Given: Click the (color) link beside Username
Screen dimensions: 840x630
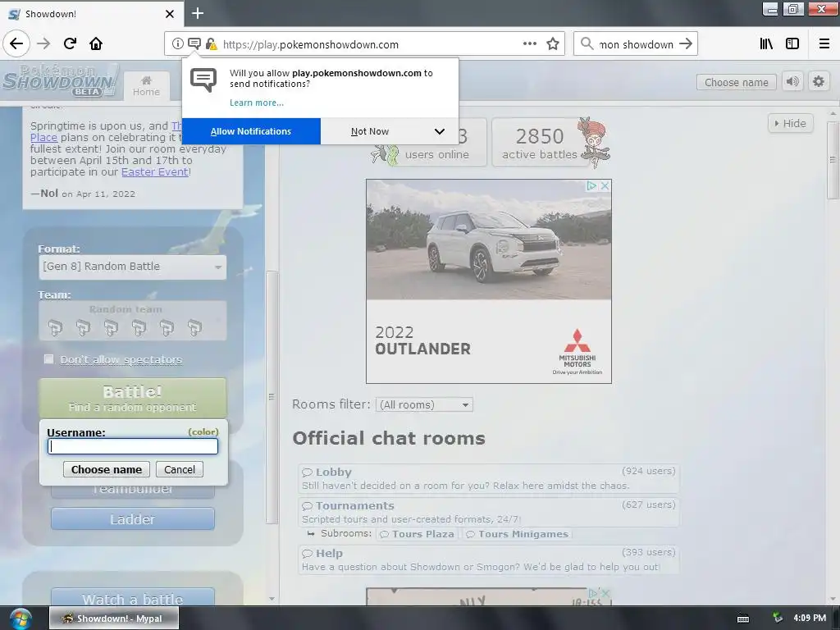Looking at the screenshot, I should click(x=203, y=431).
